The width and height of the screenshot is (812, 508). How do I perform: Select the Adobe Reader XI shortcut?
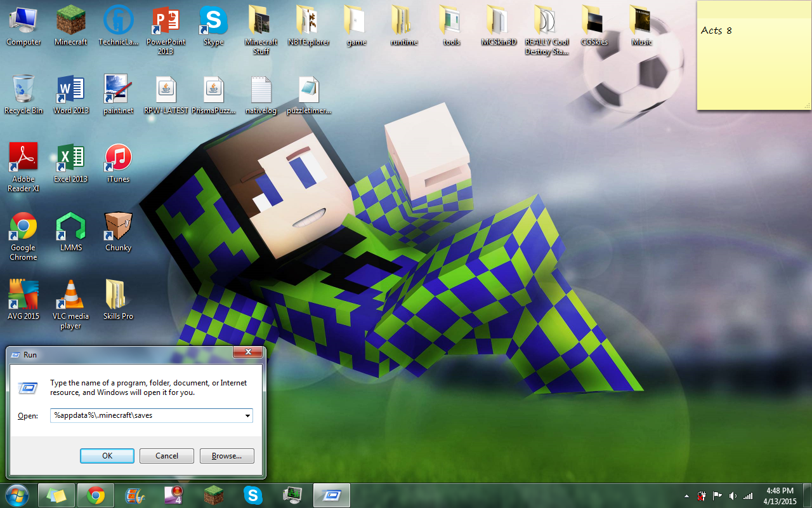point(23,167)
